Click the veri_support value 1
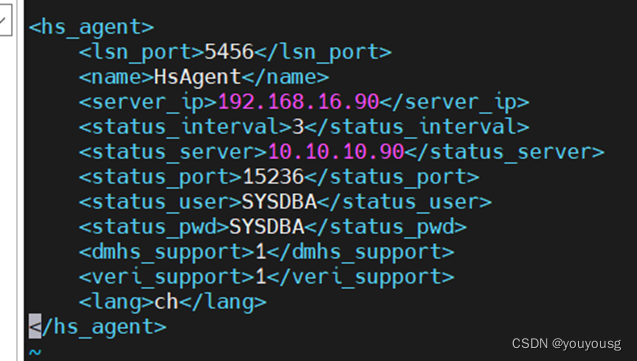This screenshot has width=637, height=361. point(260,277)
